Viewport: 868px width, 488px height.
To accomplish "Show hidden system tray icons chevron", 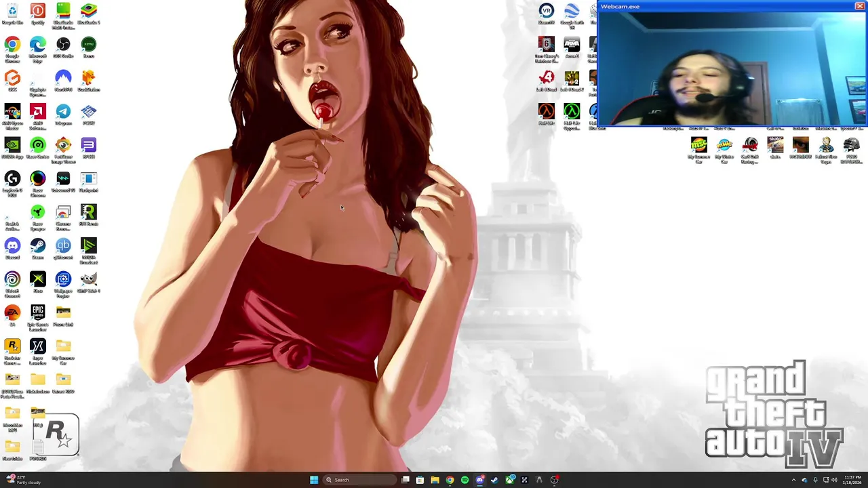I will point(793,480).
